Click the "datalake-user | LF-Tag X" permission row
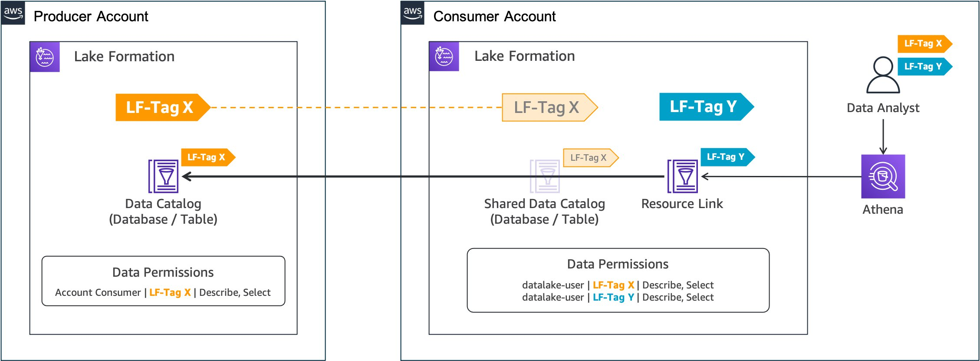Viewport: 980px width, 361px height. pyautogui.click(x=618, y=285)
